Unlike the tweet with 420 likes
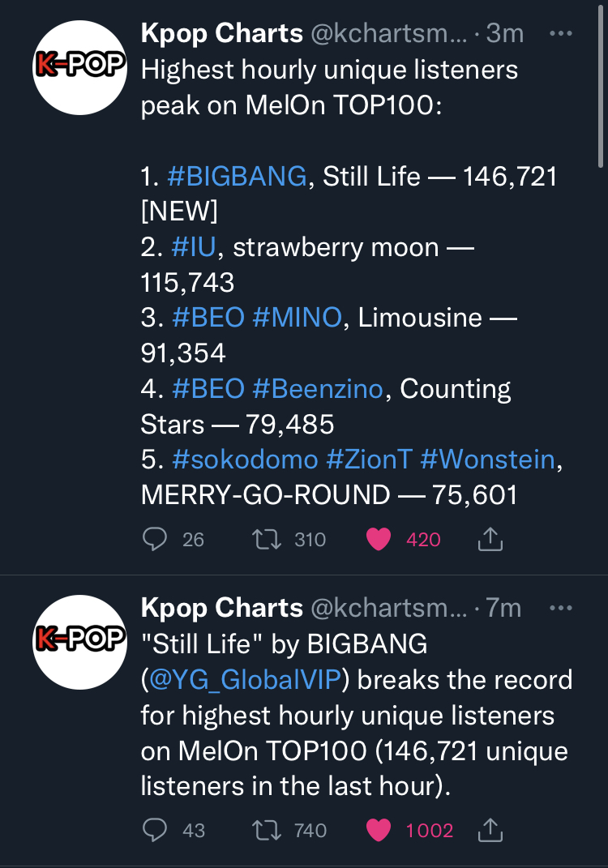The height and width of the screenshot is (868, 608). coord(379,539)
